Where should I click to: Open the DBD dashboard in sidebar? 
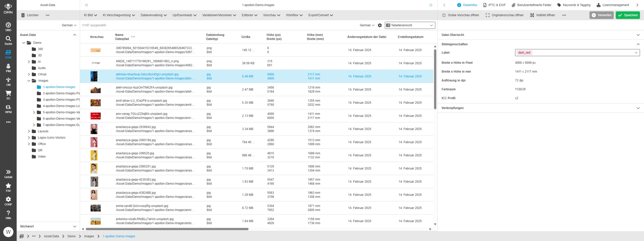[x=8, y=27]
